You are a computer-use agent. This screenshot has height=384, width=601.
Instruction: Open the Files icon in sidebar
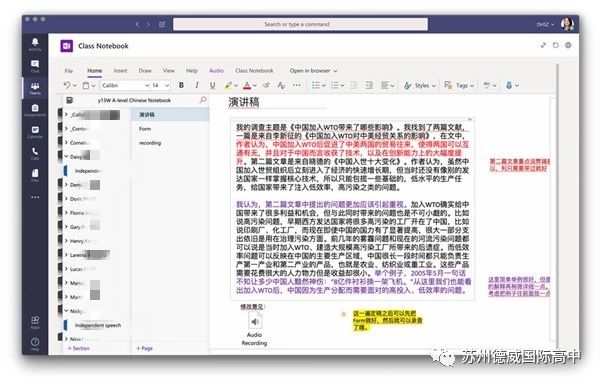pyautogui.click(x=35, y=175)
